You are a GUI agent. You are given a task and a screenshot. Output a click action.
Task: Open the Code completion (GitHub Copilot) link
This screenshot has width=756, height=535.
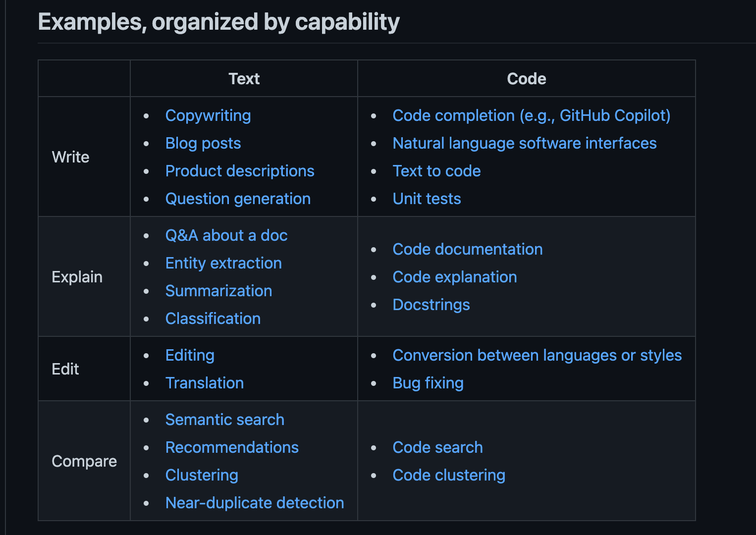(x=532, y=115)
